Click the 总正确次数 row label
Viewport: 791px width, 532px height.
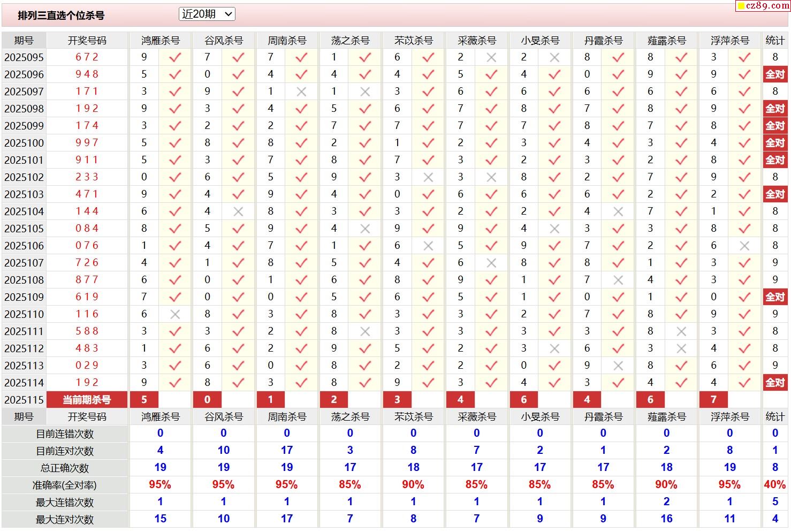65,468
